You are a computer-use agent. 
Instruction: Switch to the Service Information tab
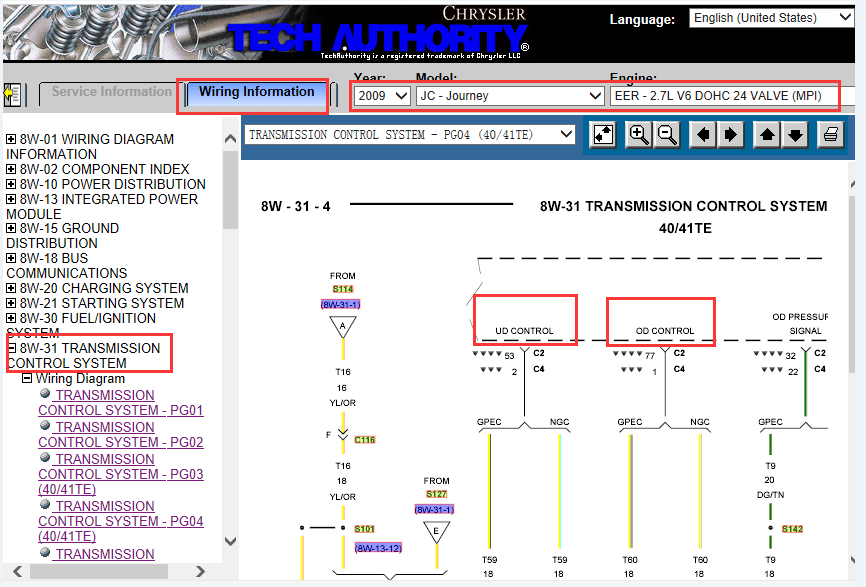[111, 92]
